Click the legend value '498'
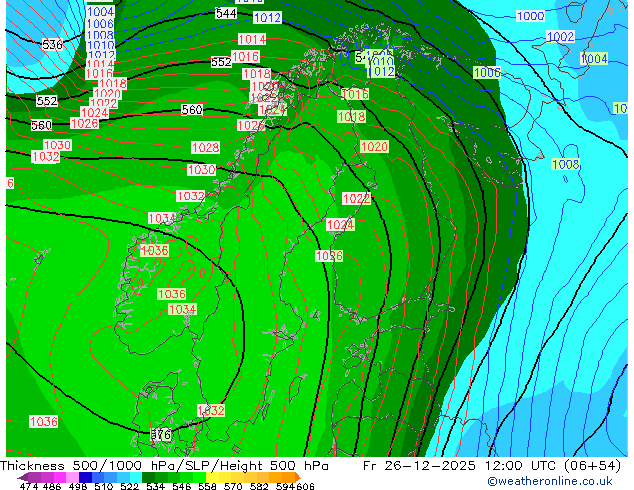Viewport: 634px width, 490px height. pos(78,486)
